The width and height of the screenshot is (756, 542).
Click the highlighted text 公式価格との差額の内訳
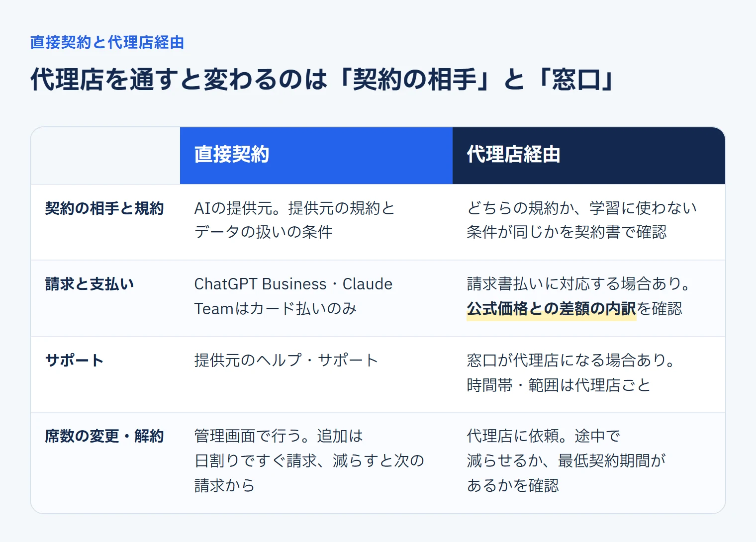click(x=552, y=309)
